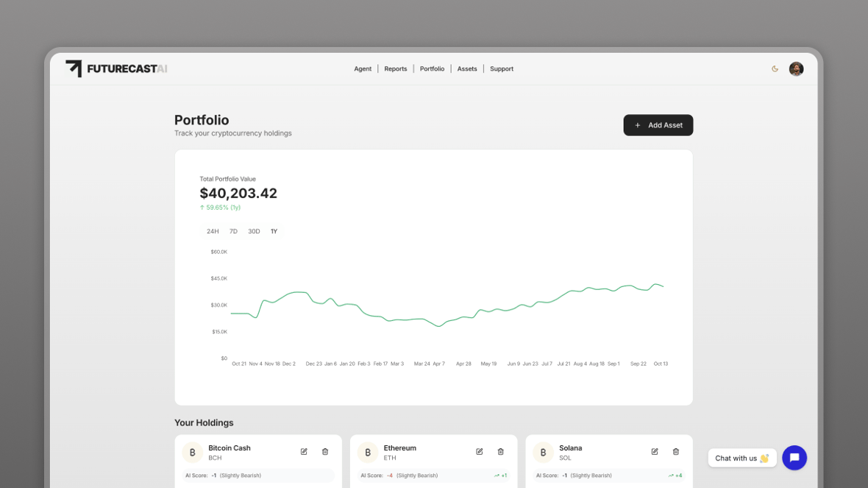
Task: Go to the Reports page
Action: (x=395, y=69)
